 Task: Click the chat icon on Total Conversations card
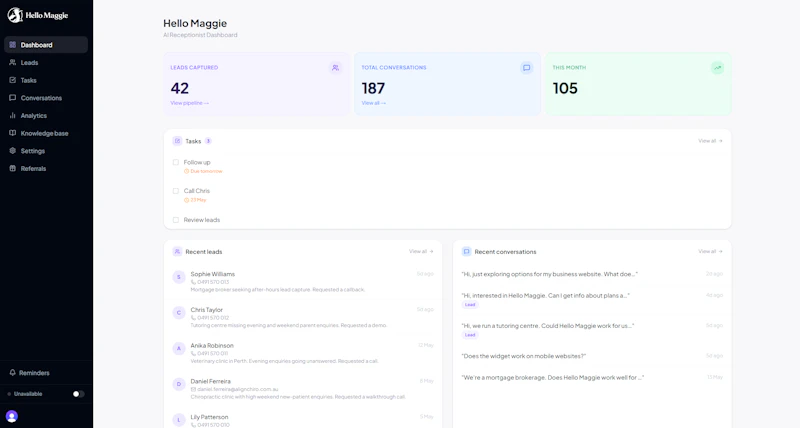click(527, 67)
